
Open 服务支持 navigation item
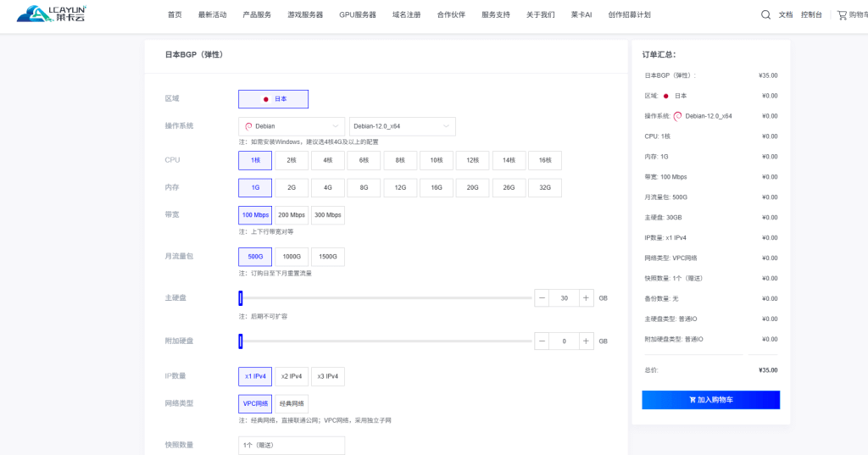pyautogui.click(x=496, y=15)
